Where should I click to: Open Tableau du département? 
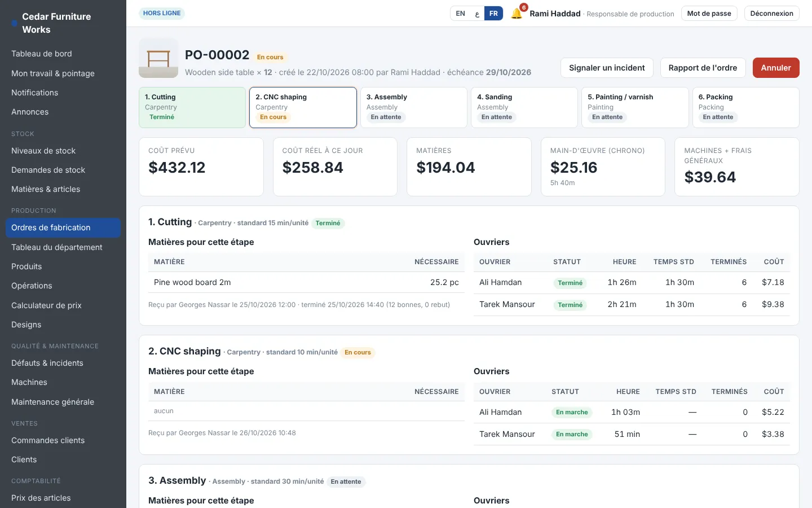pyautogui.click(x=63, y=247)
